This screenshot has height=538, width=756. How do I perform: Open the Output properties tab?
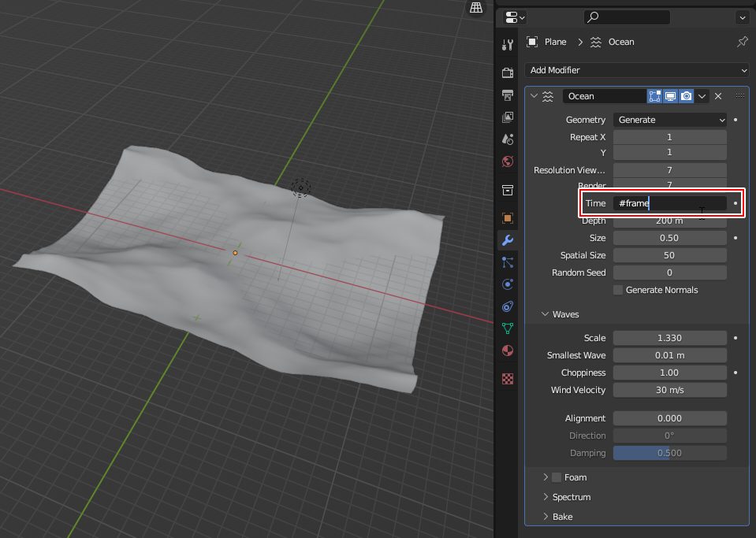(x=508, y=95)
